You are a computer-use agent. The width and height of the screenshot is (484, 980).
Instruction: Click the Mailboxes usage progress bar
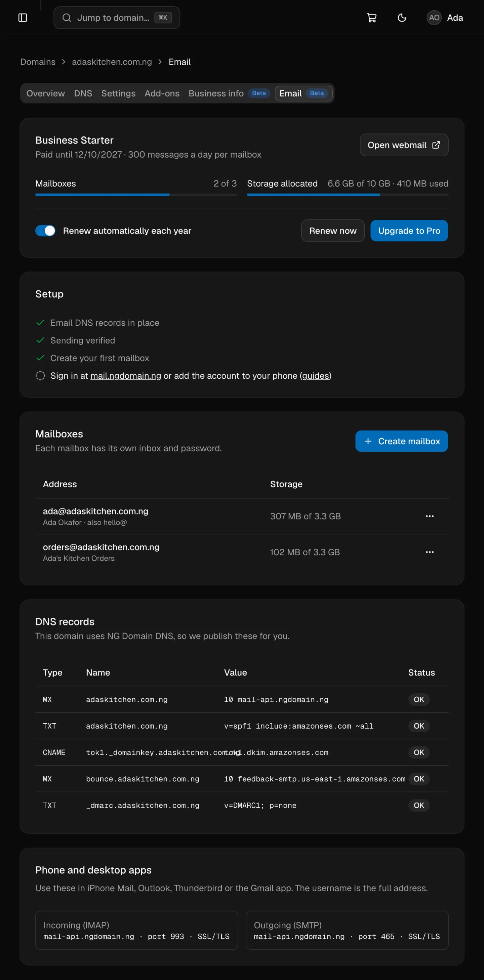pyautogui.click(x=136, y=195)
